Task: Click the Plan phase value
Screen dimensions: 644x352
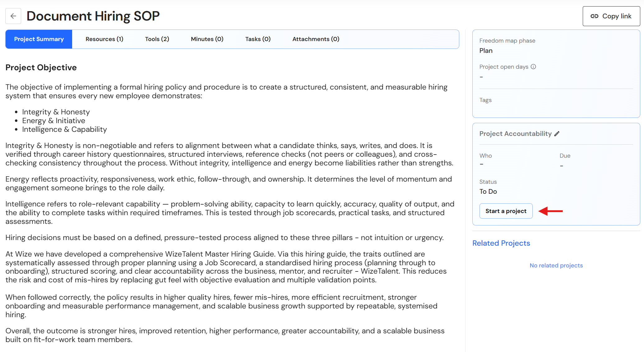Action: [486, 51]
